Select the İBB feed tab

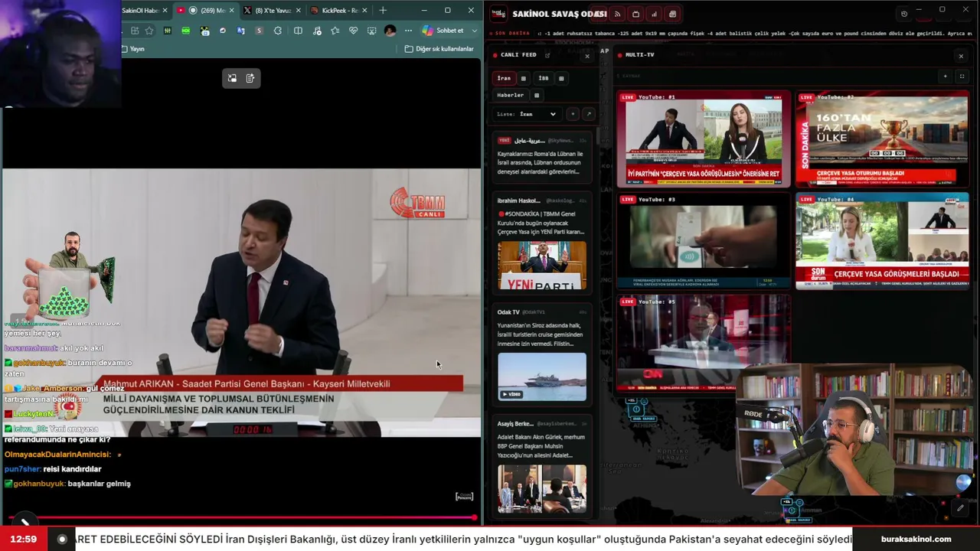tap(544, 78)
